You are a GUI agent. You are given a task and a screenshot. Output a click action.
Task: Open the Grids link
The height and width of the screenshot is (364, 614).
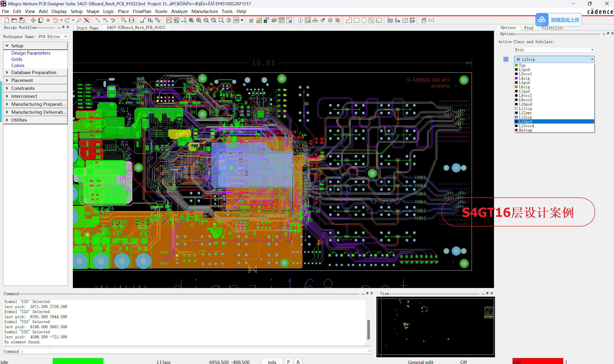click(x=17, y=59)
